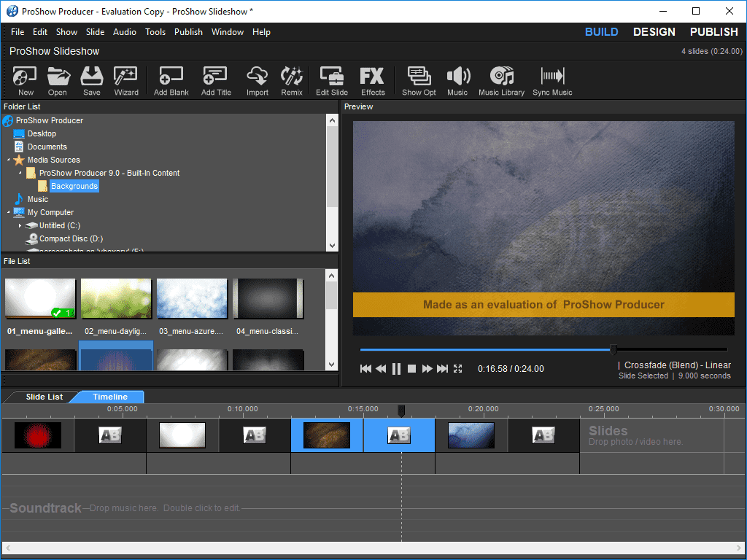Image resolution: width=747 pixels, height=560 pixels.
Task: Click the preview playback position handle
Action: 614,350
